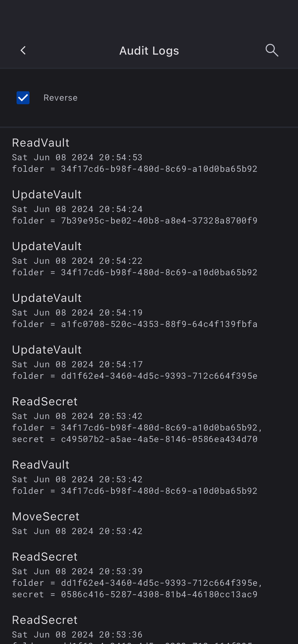The height and width of the screenshot is (644, 298).
Task: Select the ReadVault entry at 20:53:42
Action: [x=149, y=477]
